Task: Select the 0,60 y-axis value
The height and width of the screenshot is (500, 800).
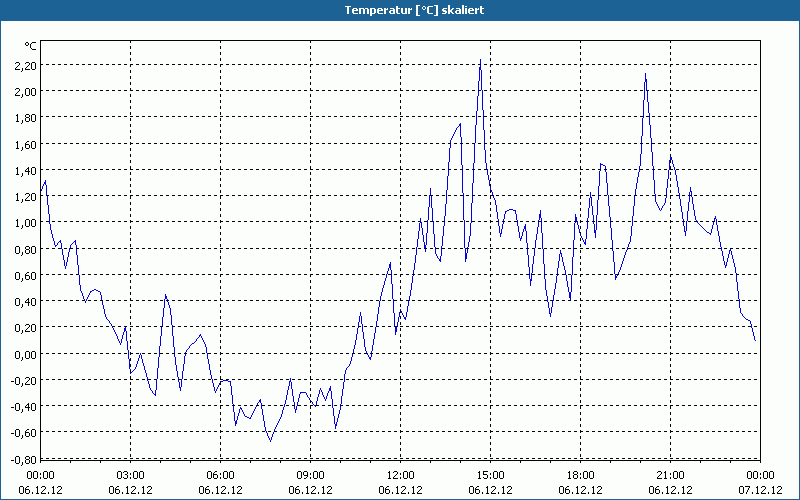Action: 27,276
